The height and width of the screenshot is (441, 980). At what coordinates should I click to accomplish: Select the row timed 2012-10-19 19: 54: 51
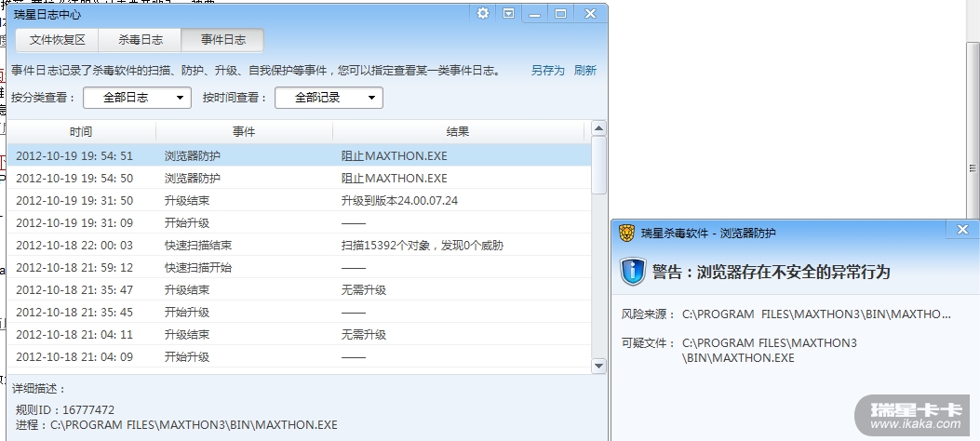pyautogui.click(x=299, y=155)
